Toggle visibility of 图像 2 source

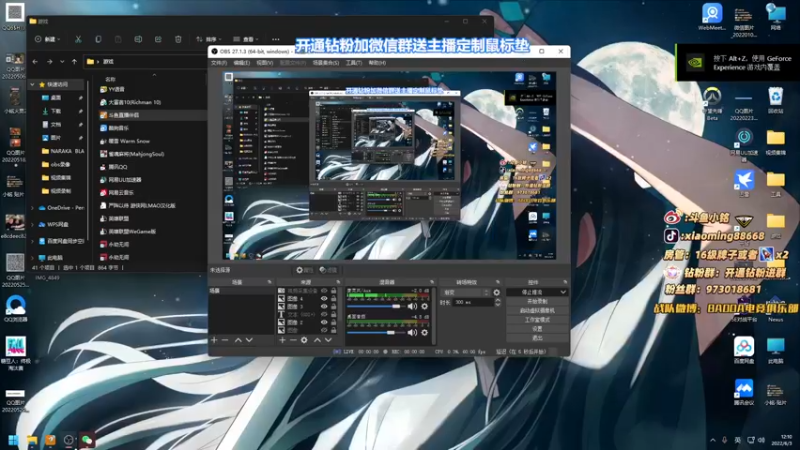coord(324,322)
